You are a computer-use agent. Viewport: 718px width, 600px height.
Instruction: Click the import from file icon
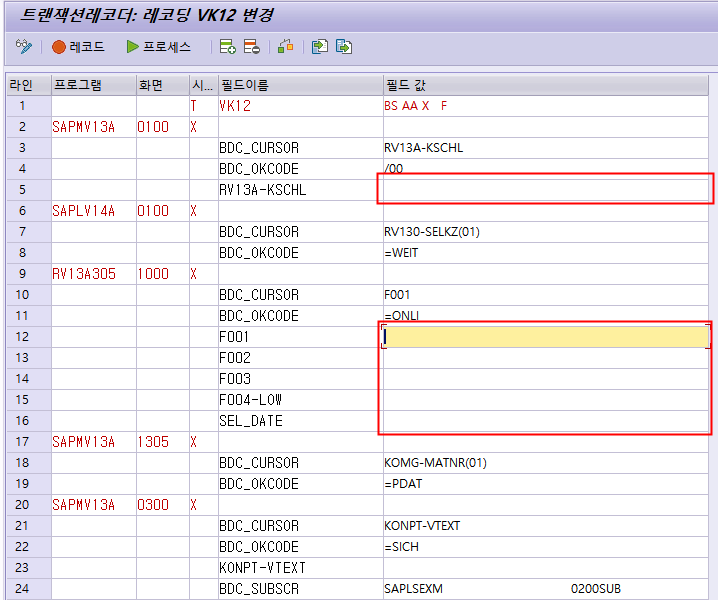[320, 47]
